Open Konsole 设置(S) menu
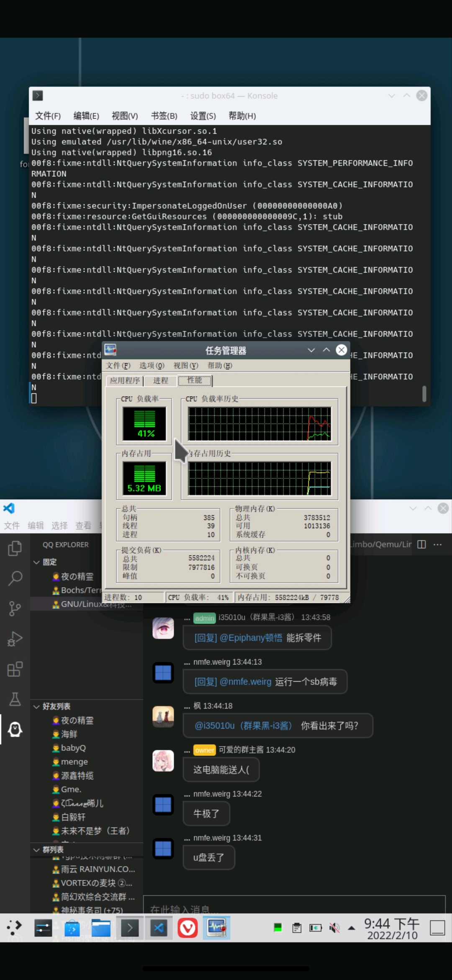 click(203, 116)
